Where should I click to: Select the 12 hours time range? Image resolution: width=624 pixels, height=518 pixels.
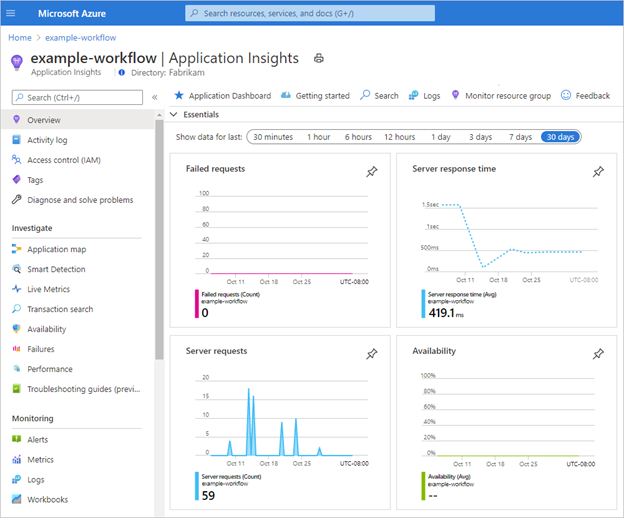tap(400, 137)
